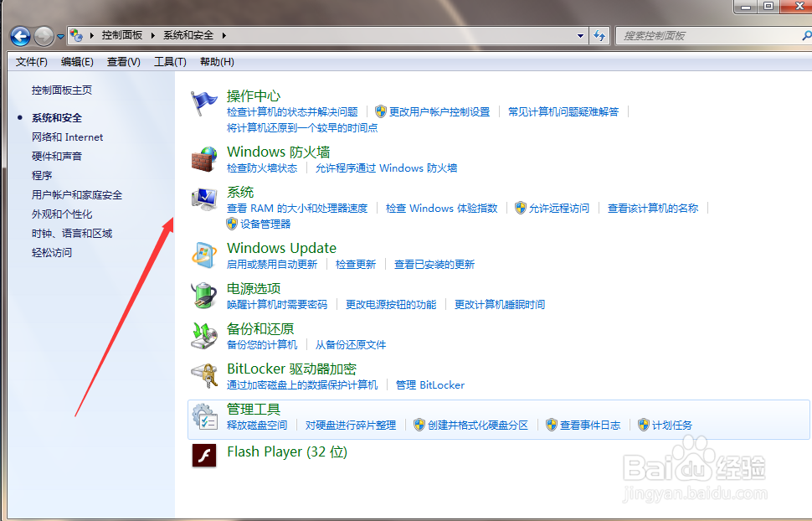812x521 pixels.
Task: Click 释放磁盘空间 link
Action: tap(257, 426)
